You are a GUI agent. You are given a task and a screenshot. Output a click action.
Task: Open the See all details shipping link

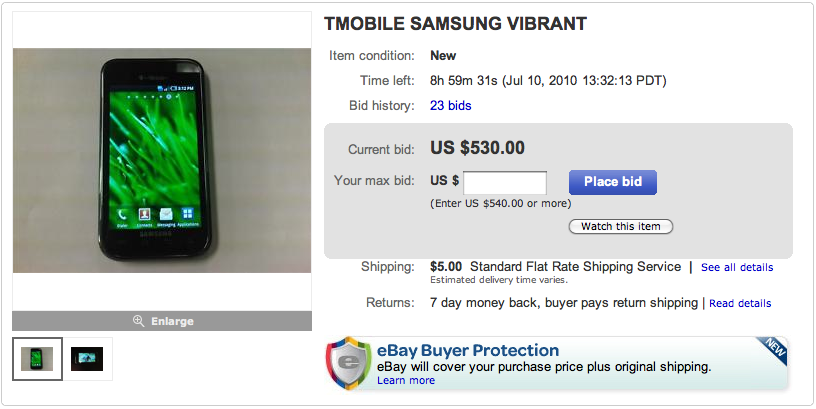coord(737,268)
